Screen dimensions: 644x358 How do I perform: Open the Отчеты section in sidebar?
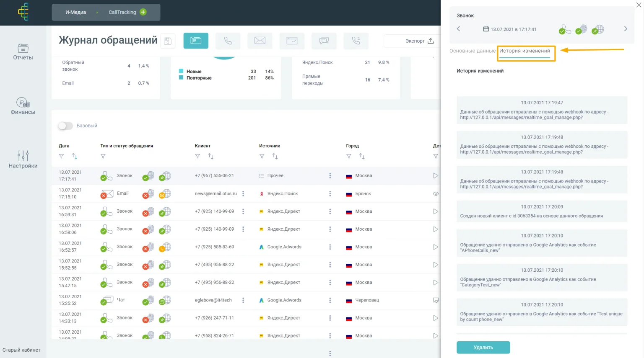(x=23, y=52)
